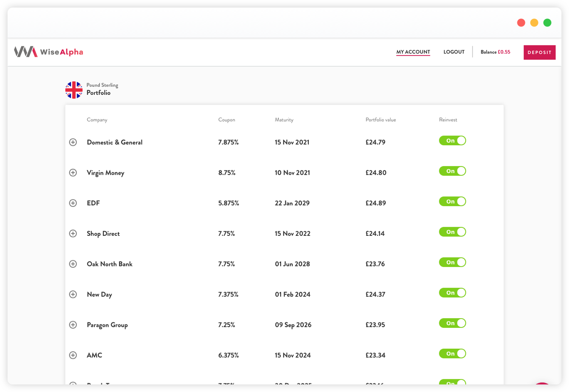569x392 pixels.
Task: Expand the Virgin Money row
Action: point(73,172)
